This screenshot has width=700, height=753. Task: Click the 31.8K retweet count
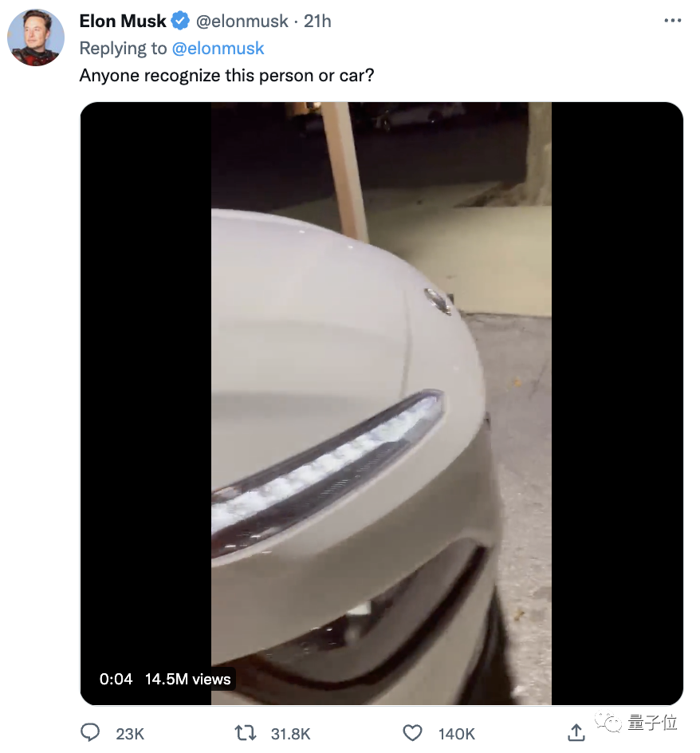290,734
